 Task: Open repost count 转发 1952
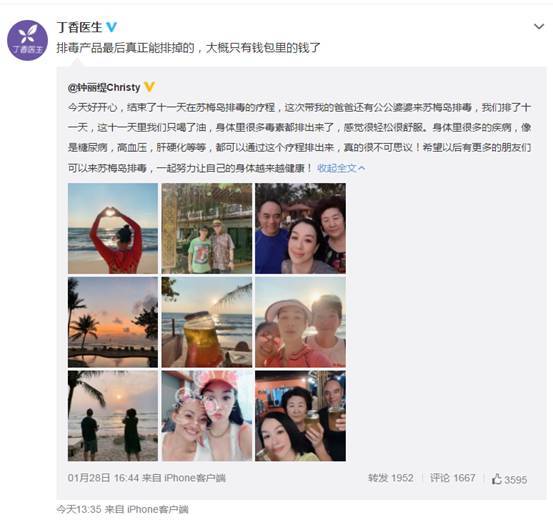point(390,478)
